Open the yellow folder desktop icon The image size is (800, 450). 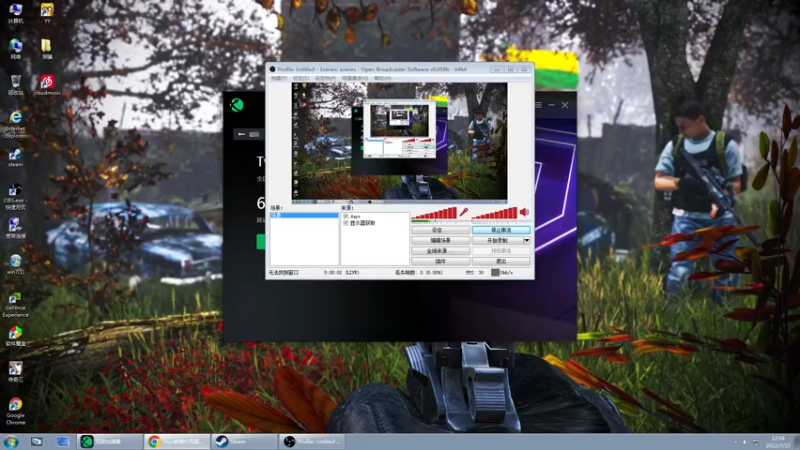47,49
